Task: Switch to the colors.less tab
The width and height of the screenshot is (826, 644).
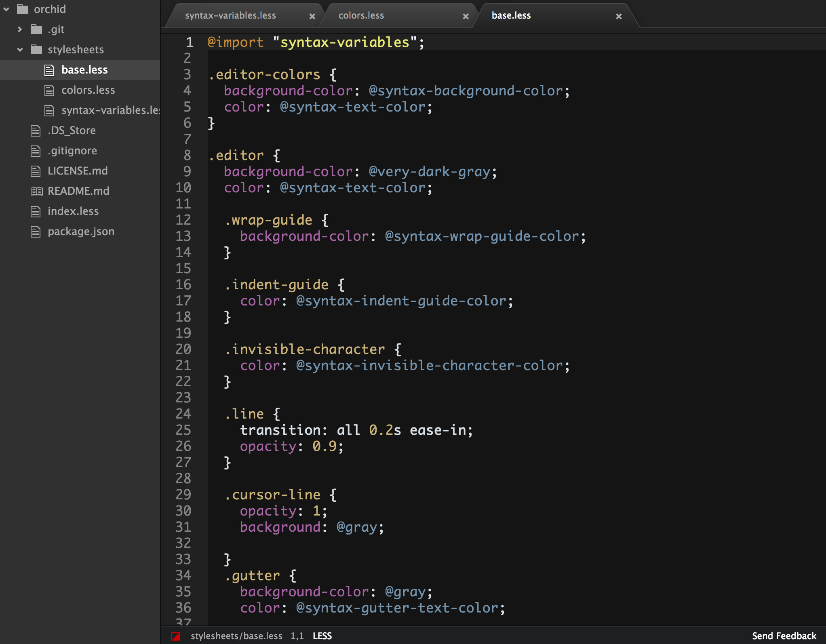Action: coord(361,16)
